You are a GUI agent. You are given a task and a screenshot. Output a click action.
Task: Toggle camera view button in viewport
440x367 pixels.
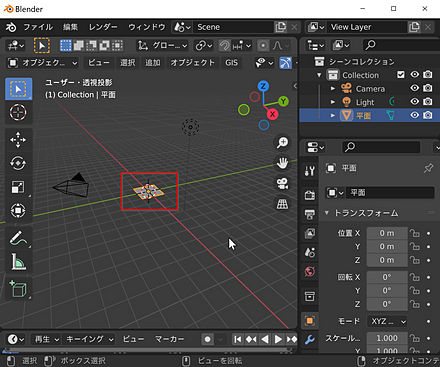pos(282,183)
